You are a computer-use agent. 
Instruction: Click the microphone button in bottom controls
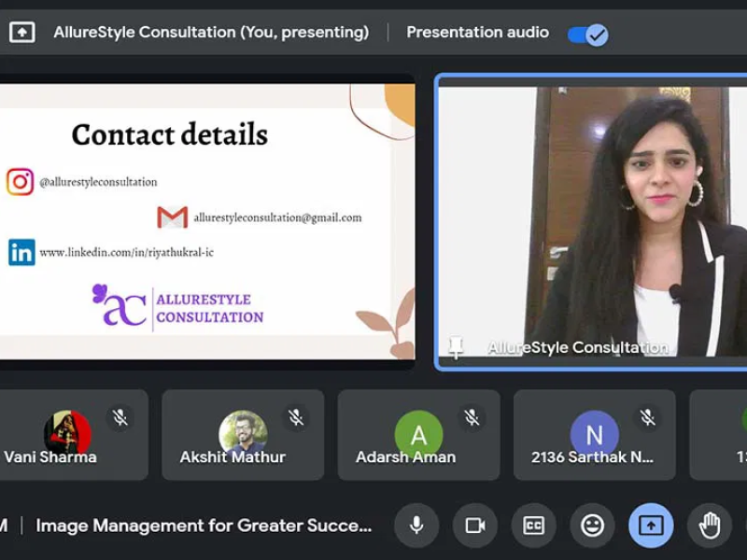point(416,525)
